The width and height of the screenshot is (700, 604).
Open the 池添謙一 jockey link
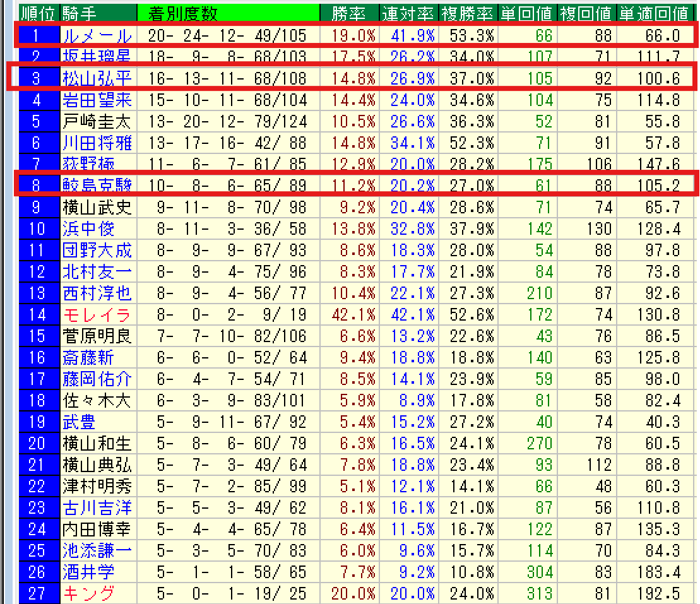pyautogui.click(x=97, y=550)
